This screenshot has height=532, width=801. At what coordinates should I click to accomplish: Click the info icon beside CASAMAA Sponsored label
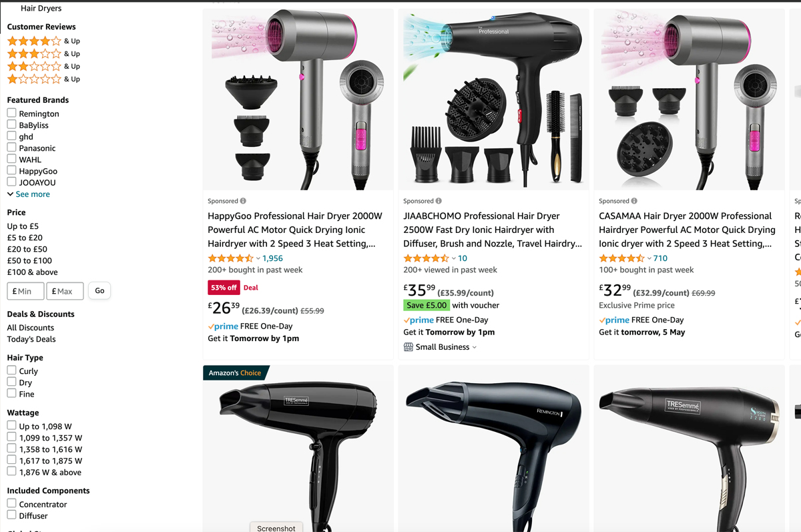point(634,201)
